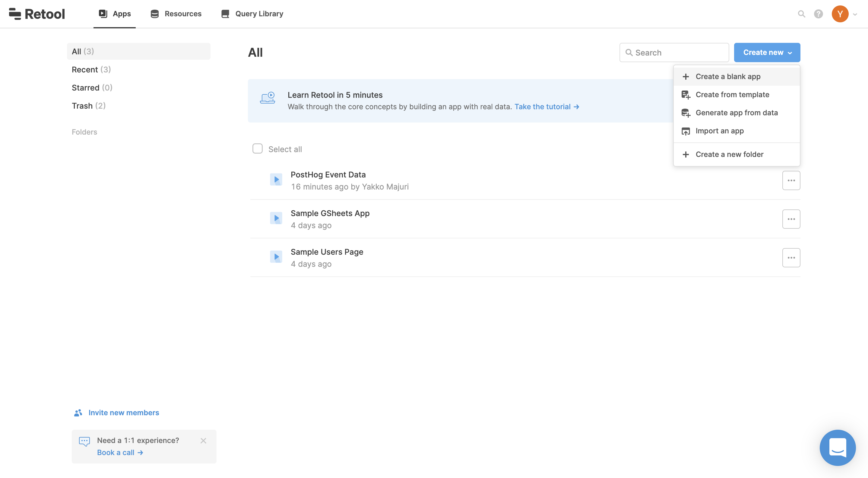The image size is (868, 478).
Task: Click the Sample GSheets App play icon
Action: [276, 218]
